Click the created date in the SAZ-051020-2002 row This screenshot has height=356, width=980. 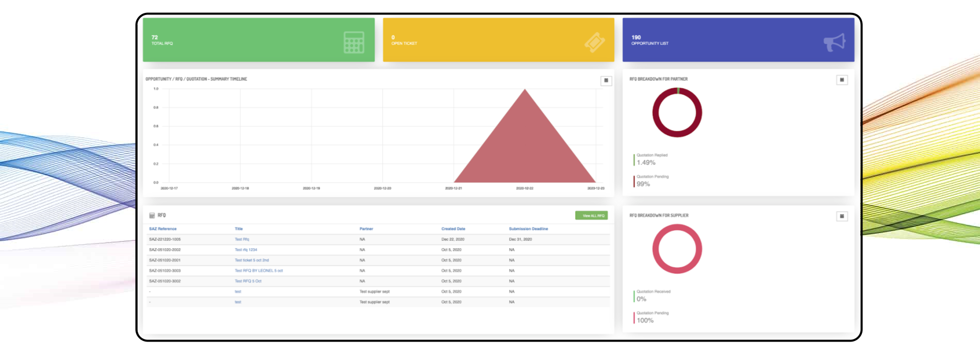point(451,250)
